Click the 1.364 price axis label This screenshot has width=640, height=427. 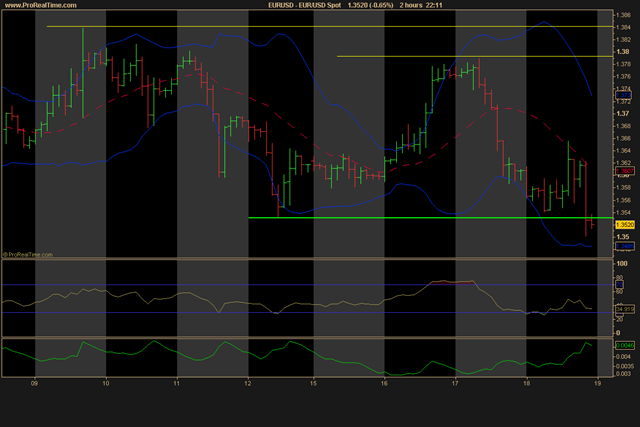coord(623,151)
